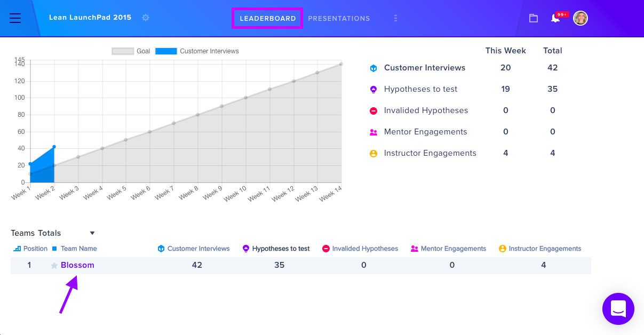Click the Week 2 blue data point
The width and height of the screenshot is (644, 335).
tap(54, 147)
